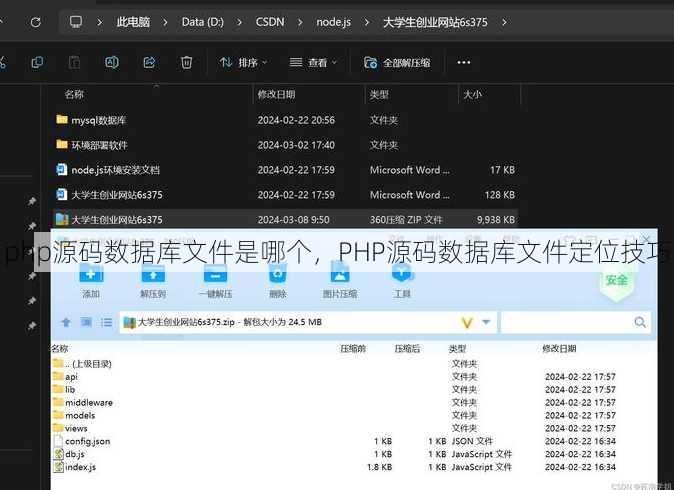Click 一键解压 icon in 360 zip toolbar
Viewport: 674px width, 490px height.
pos(215,273)
